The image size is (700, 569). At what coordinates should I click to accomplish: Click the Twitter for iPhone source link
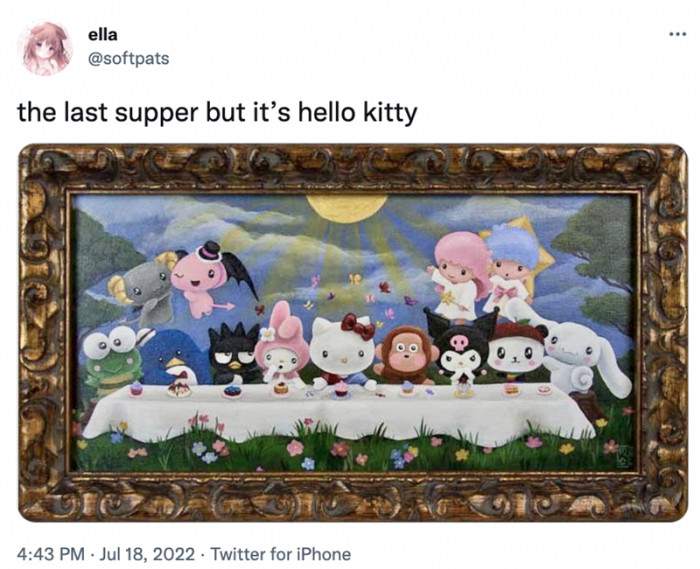280,554
